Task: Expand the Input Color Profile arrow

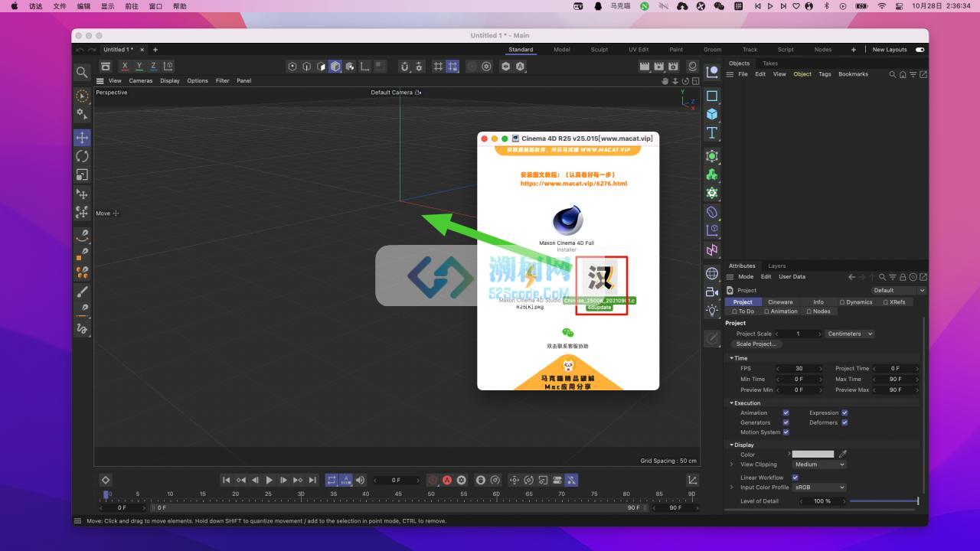Action: click(x=732, y=487)
